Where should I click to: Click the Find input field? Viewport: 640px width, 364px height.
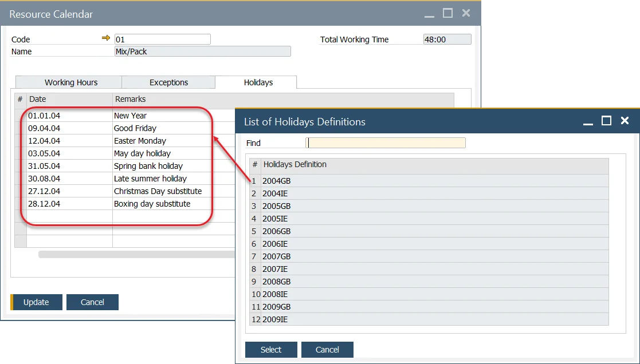click(x=386, y=143)
